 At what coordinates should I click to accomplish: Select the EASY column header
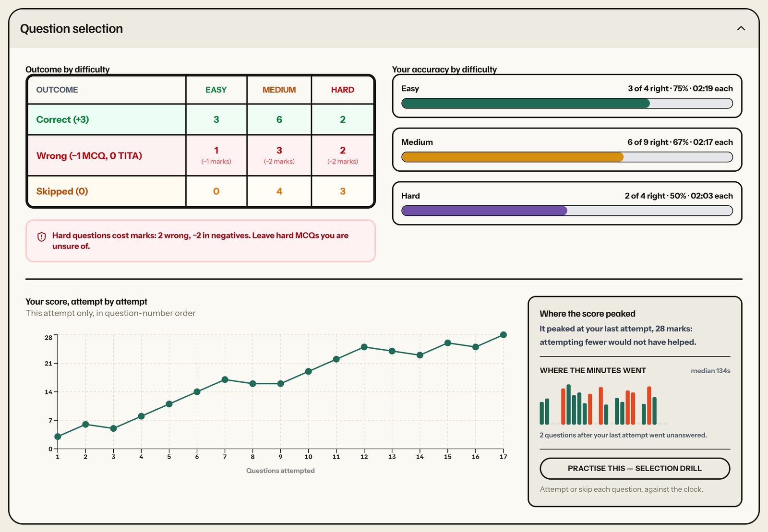(216, 90)
